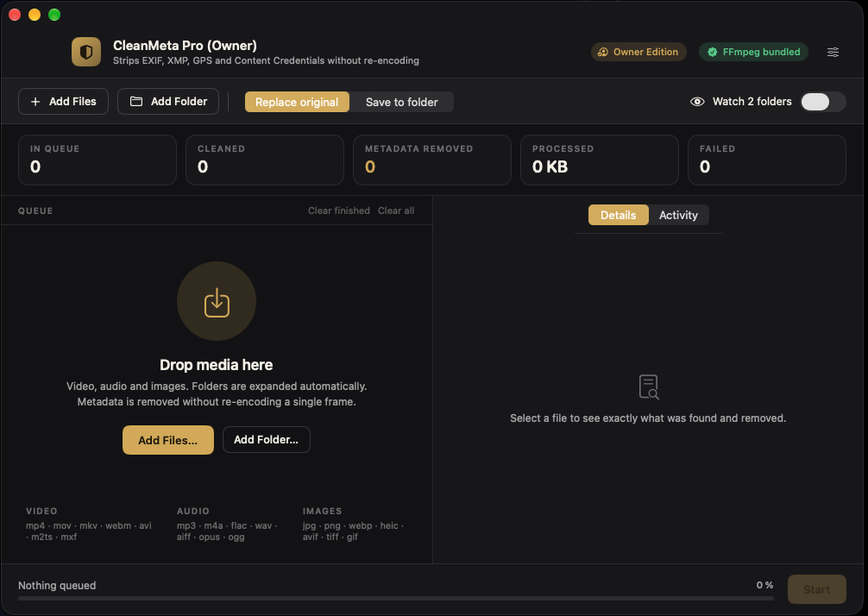Click the Processed 0 KB stat card
This screenshot has height=616, width=868.
(600, 160)
